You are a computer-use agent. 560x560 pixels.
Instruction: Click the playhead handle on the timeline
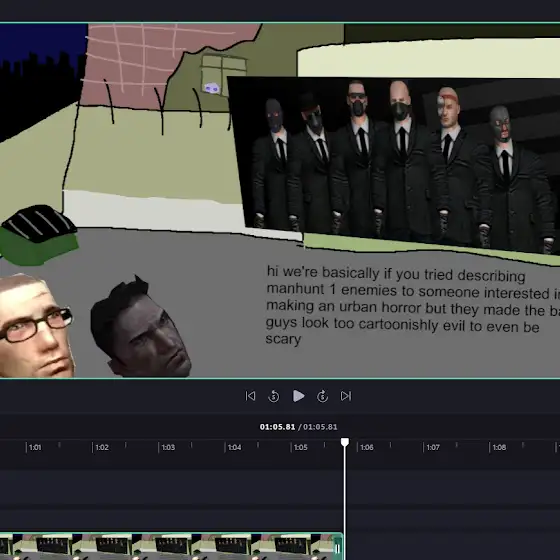[x=345, y=442]
